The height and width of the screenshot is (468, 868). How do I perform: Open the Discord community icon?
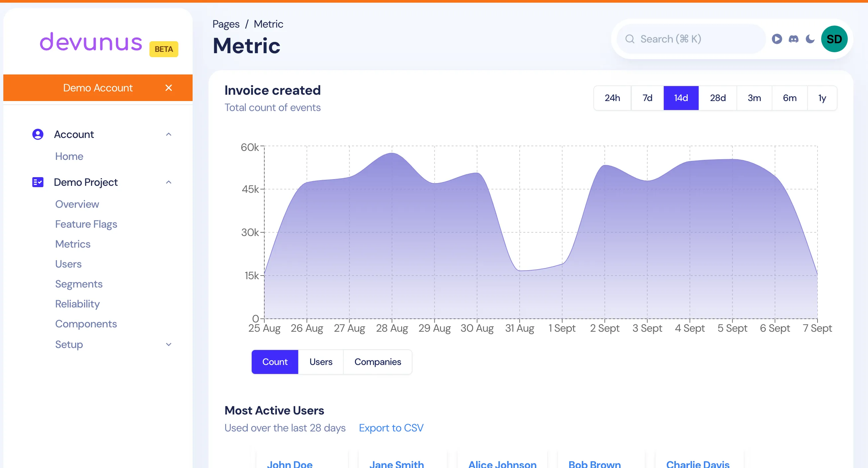pos(794,39)
